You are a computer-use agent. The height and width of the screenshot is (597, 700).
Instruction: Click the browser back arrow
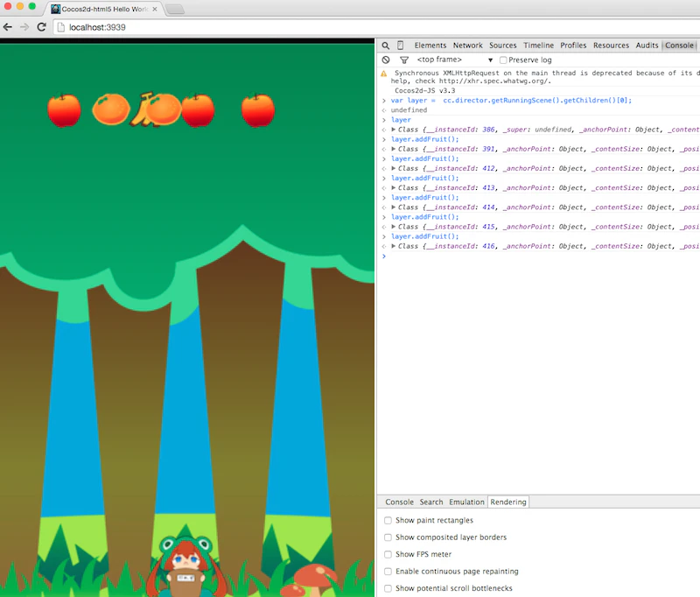pyautogui.click(x=8, y=27)
